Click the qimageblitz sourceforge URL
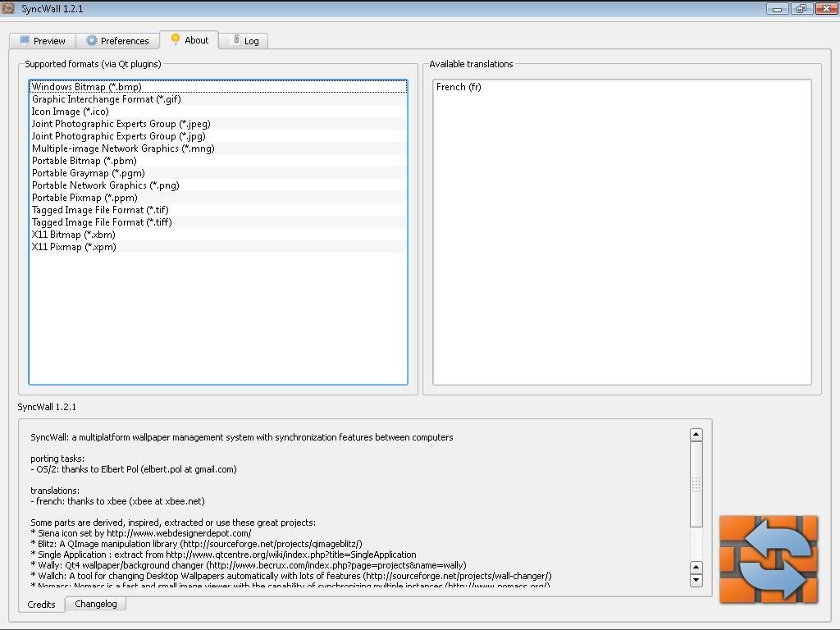The height and width of the screenshot is (630, 840). pos(271,544)
